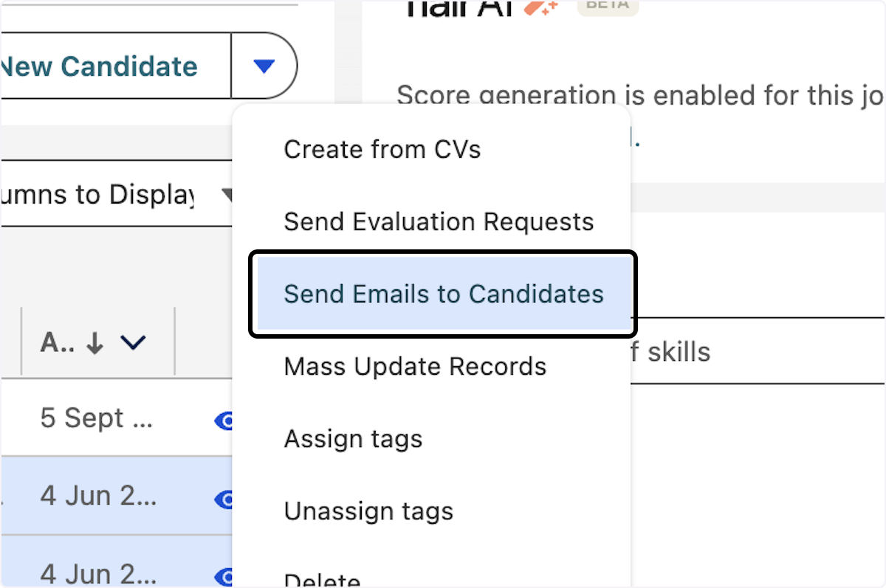Choose Assign tags from the menu
886x588 pixels.
pyautogui.click(x=353, y=438)
